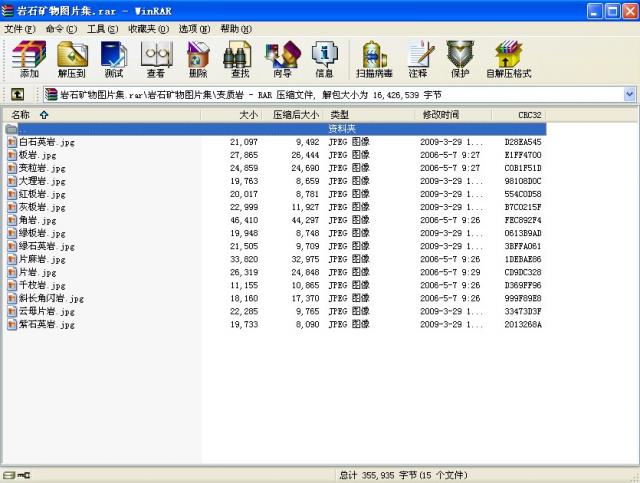Open the 注释 (Comment) tool
This screenshot has width=640, height=483.
click(418, 60)
